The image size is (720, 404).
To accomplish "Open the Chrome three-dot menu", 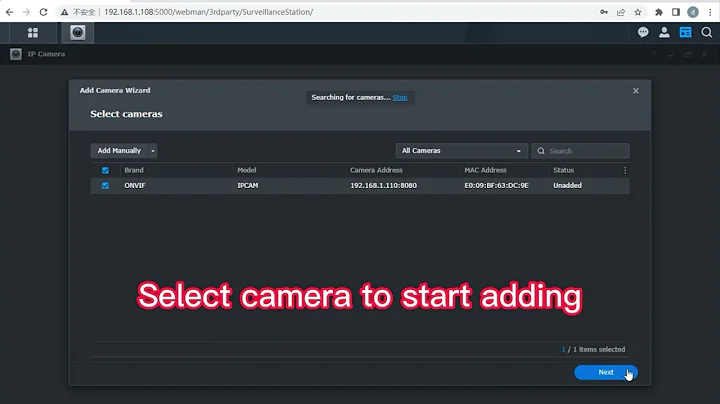I will point(710,12).
